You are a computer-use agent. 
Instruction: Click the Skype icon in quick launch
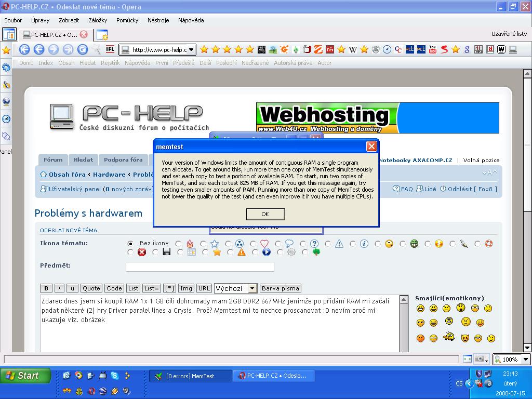coord(115,375)
